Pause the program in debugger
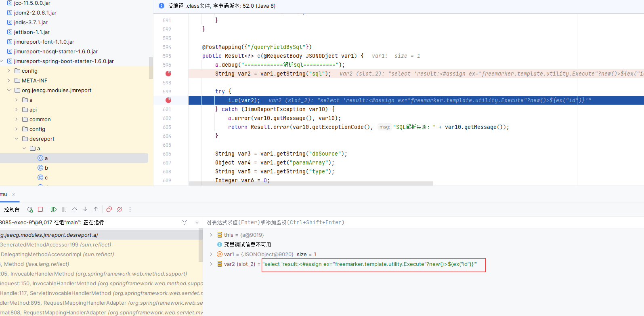The width and height of the screenshot is (644, 316). (64, 209)
